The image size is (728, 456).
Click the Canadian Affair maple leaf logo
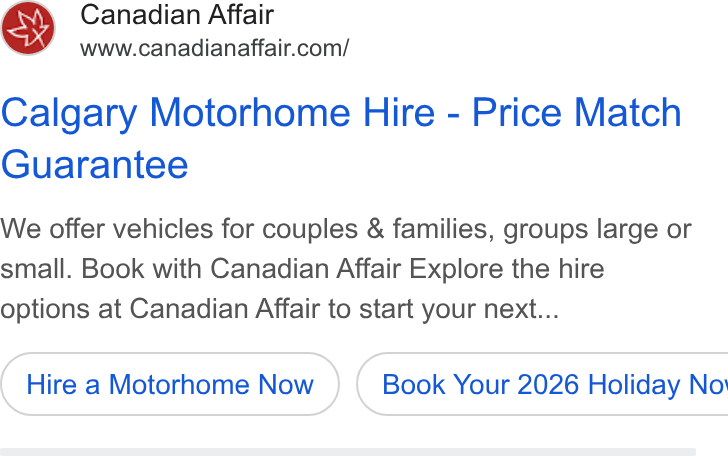click(x=28, y=28)
